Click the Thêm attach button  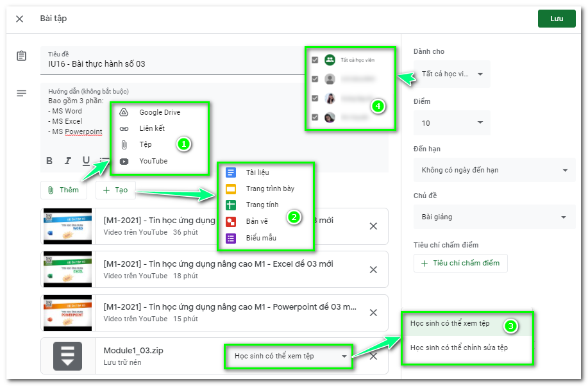(63, 190)
